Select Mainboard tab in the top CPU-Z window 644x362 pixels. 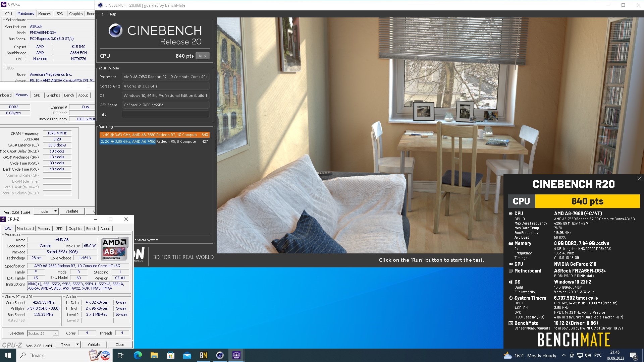tap(26, 13)
